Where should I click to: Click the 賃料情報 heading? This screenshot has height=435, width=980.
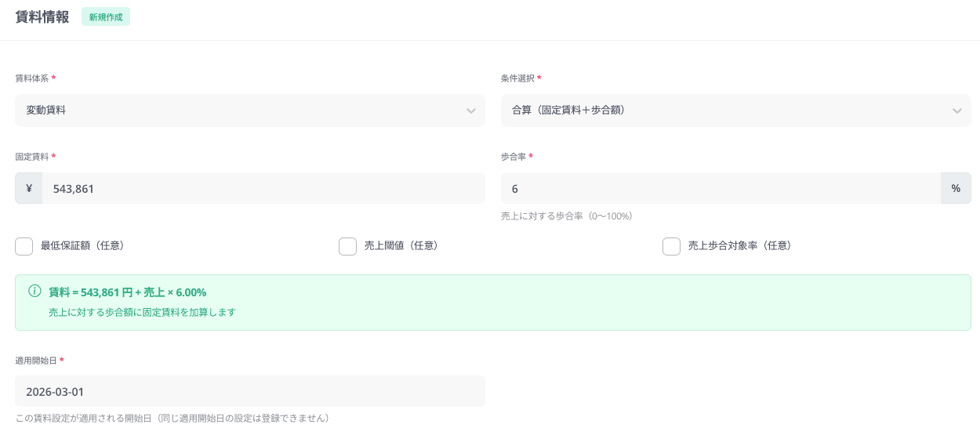(42, 16)
